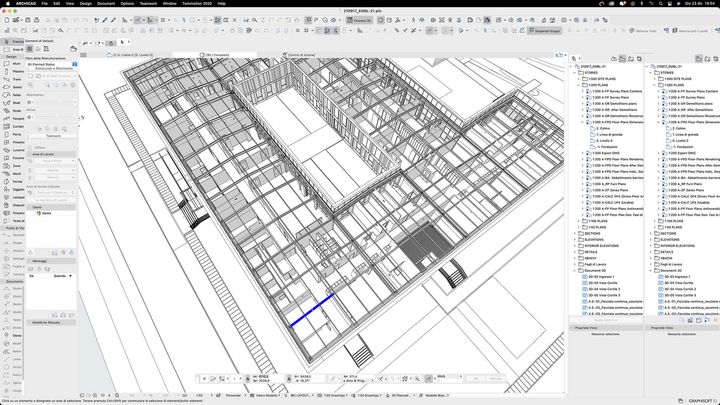The height and width of the screenshot is (405, 720).
Task: Select the Oggetto (object) tool
Action: tap(13, 189)
